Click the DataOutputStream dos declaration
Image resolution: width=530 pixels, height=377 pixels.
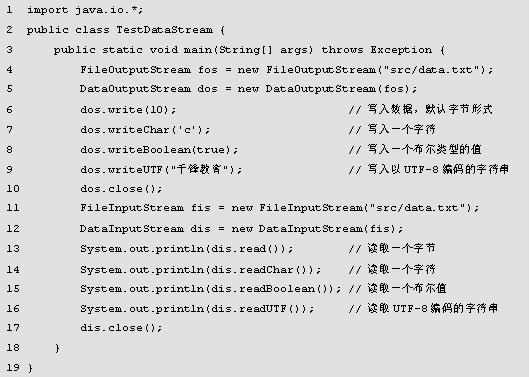pos(248,89)
